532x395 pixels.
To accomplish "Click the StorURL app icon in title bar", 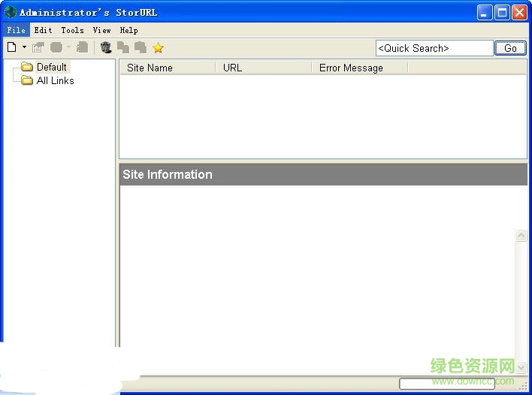I will [x=11, y=12].
